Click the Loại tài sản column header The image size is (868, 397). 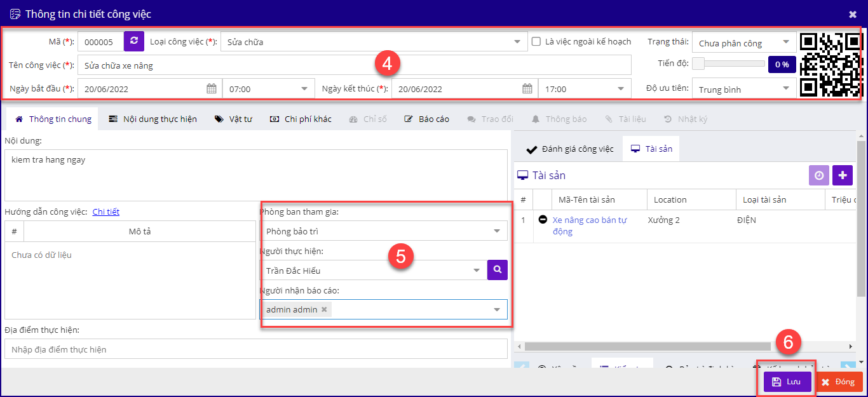tap(780, 199)
